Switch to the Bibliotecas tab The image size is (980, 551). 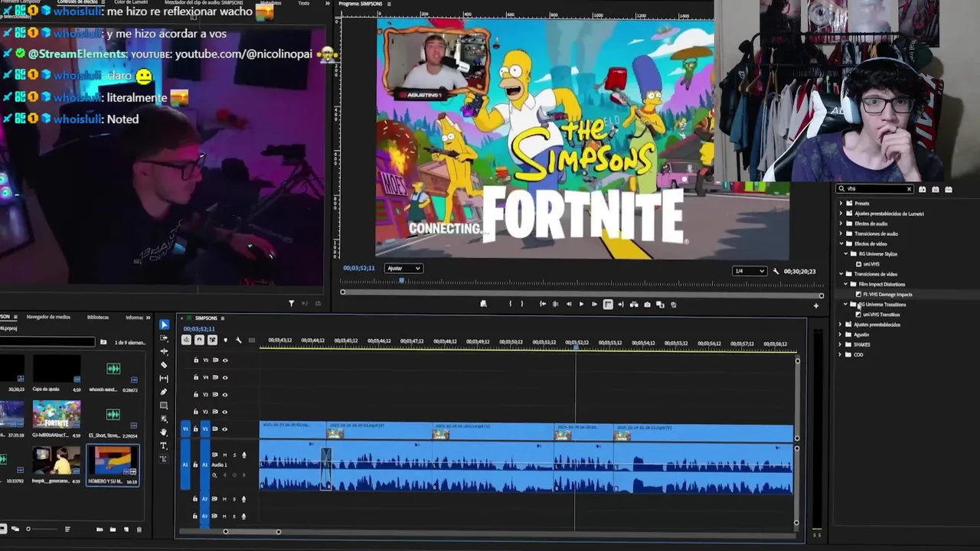pyautogui.click(x=98, y=317)
